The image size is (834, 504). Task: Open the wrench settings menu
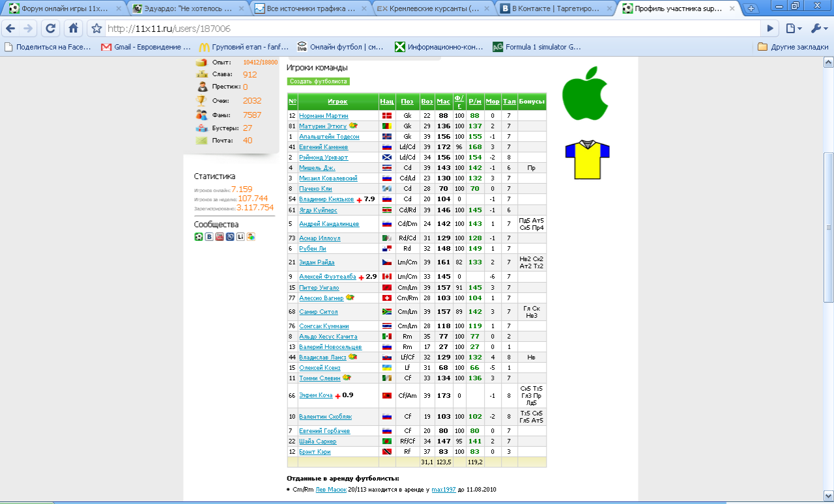pos(818,29)
